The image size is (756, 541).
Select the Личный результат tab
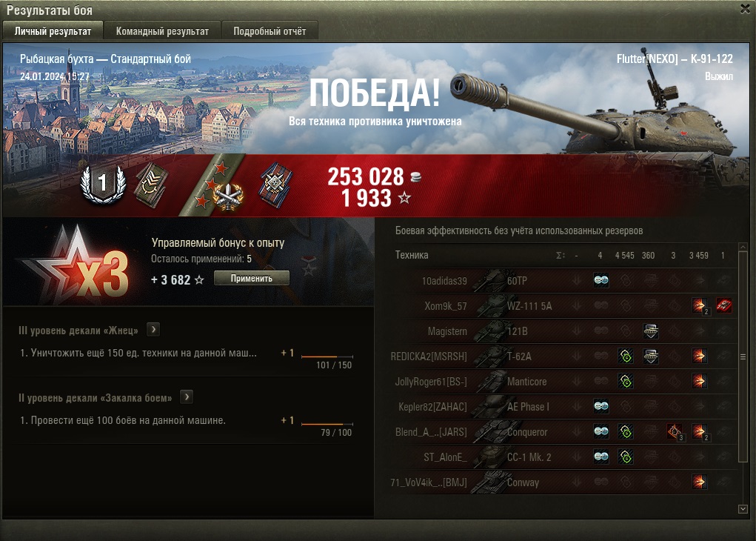(53, 31)
